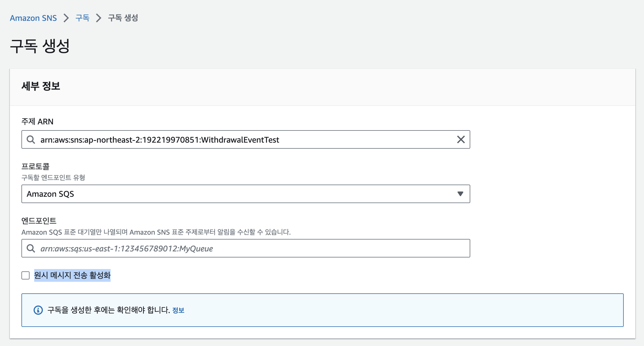The height and width of the screenshot is (346, 644).
Task: Open the 정보 link in the notice
Action: coord(178,310)
